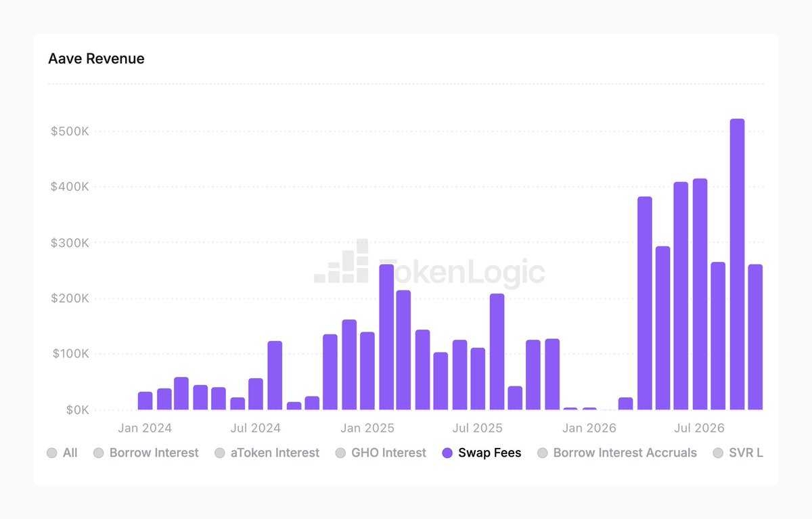This screenshot has height=519, width=812.
Task: Select the November 2025 bar
Action: 552,374
